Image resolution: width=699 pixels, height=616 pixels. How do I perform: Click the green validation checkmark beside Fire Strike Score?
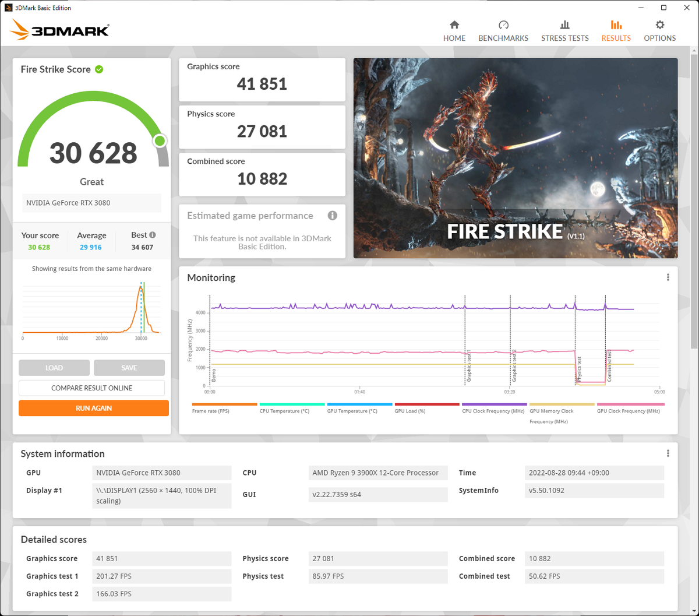99,69
